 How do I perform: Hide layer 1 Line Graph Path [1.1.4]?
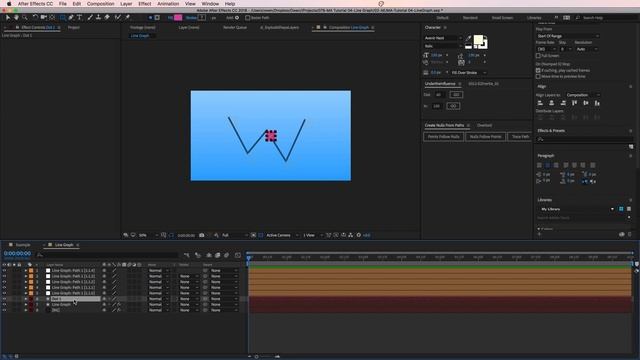(4, 270)
